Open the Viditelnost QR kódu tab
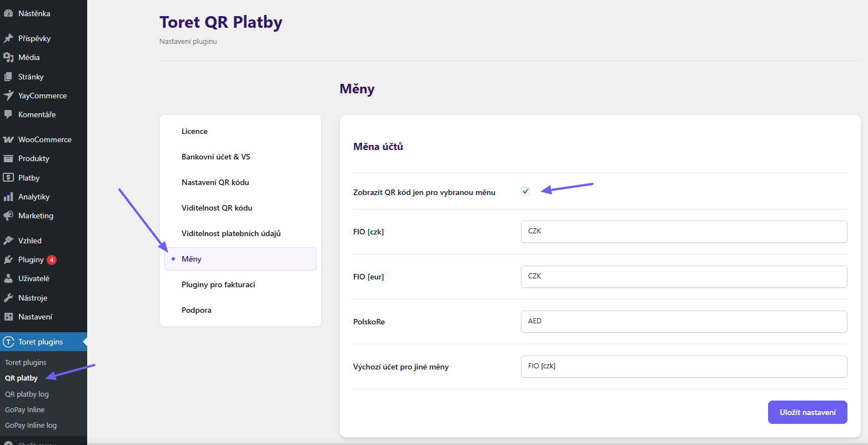This screenshot has height=445, width=868. tap(217, 207)
